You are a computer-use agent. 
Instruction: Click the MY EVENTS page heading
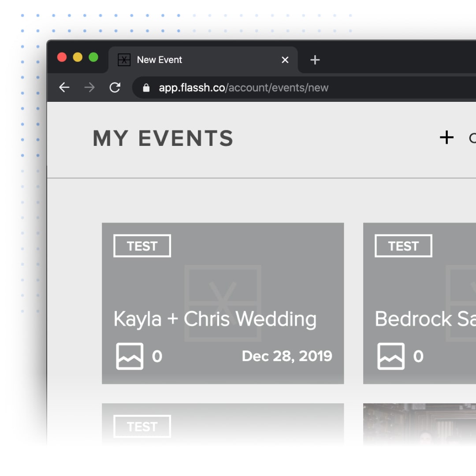coord(163,138)
